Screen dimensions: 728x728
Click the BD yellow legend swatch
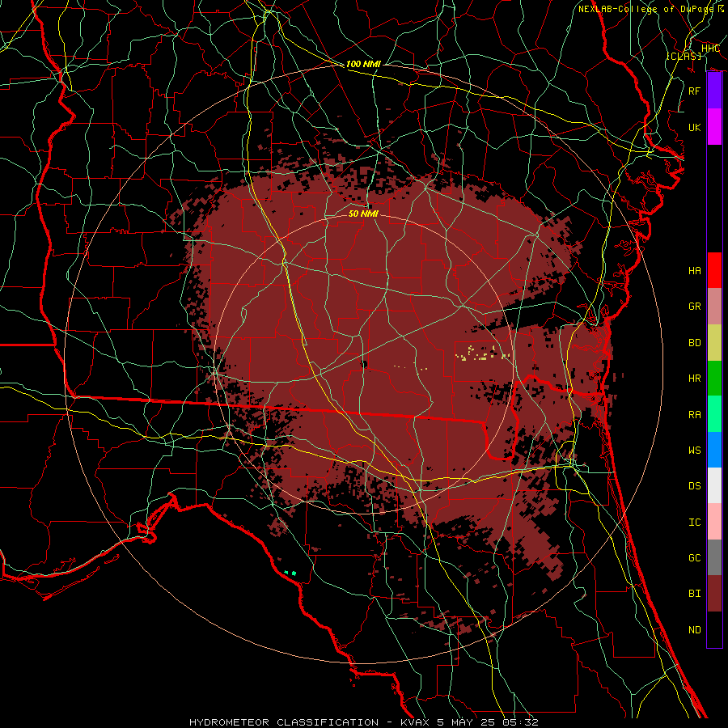(x=714, y=342)
